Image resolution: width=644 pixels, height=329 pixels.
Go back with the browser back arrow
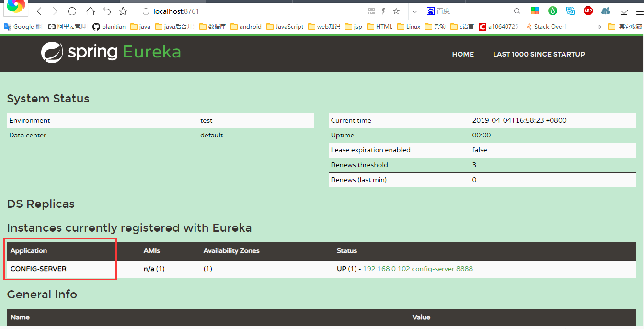tap(39, 11)
